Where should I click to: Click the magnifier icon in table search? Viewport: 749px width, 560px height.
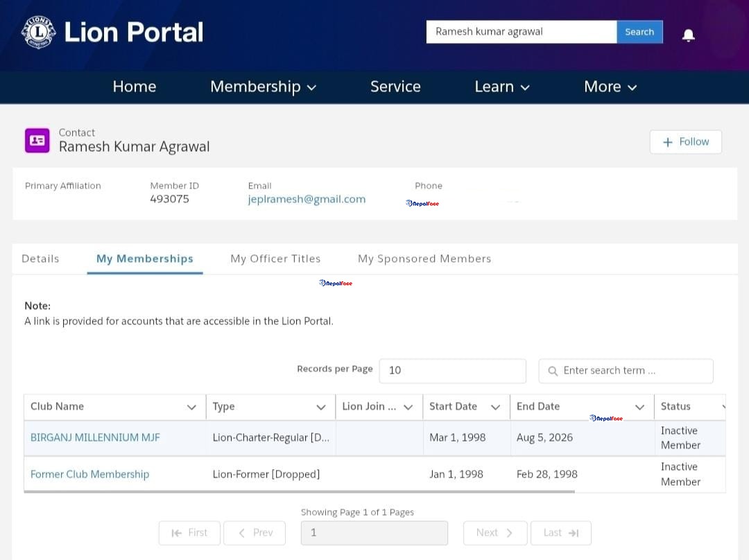coord(553,371)
